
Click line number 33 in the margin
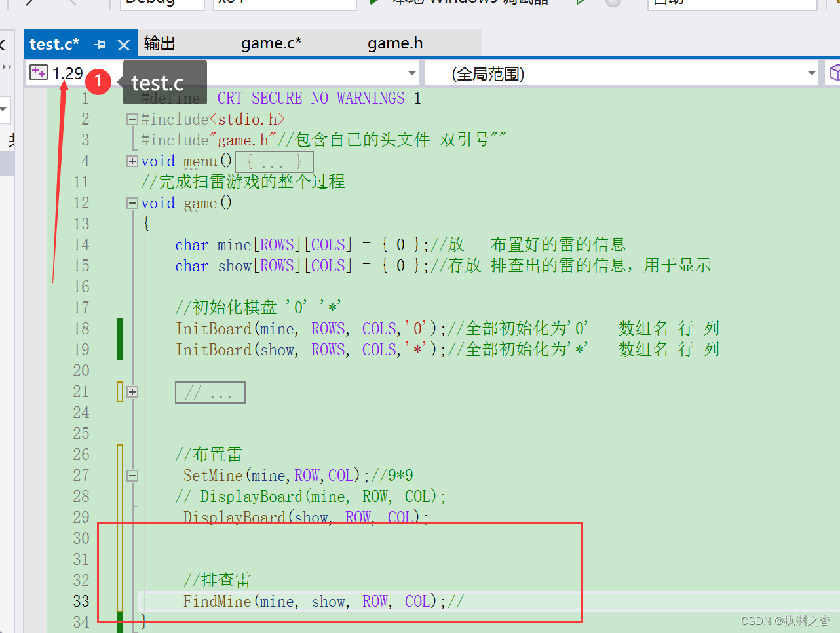[x=81, y=602]
